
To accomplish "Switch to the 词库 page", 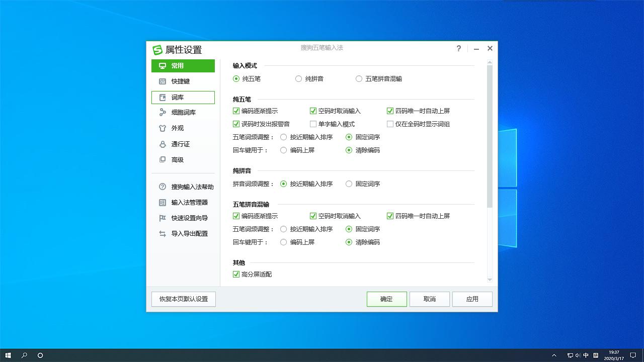I will pos(183,98).
